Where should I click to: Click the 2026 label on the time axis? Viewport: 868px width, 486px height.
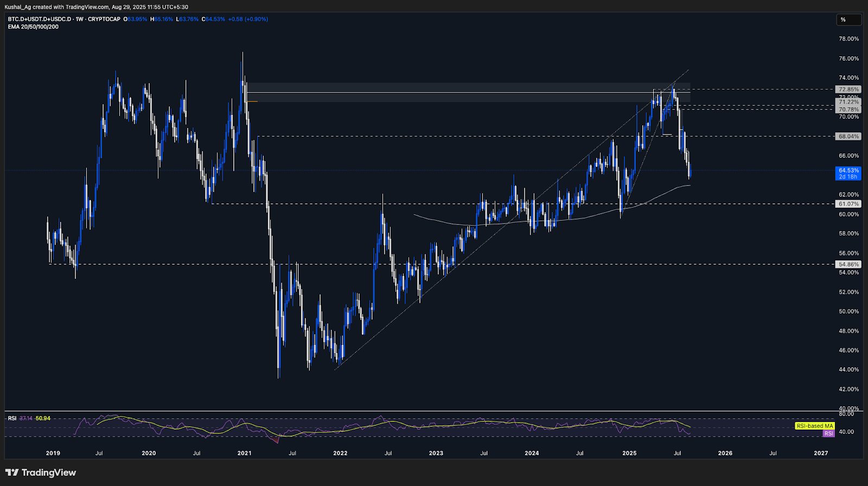pos(725,453)
